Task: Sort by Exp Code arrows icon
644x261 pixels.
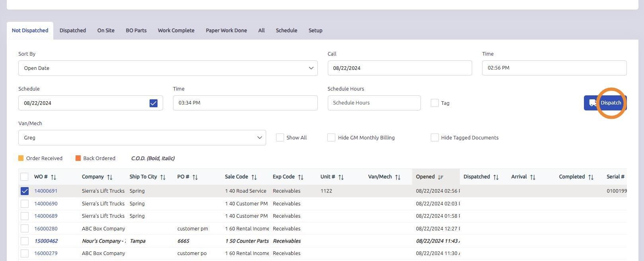Action: [x=301, y=177]
